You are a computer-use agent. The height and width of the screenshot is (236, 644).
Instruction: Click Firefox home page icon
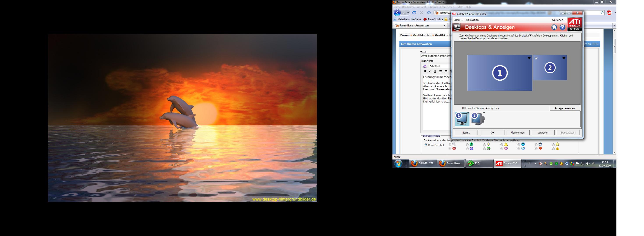tap(429, 13)
